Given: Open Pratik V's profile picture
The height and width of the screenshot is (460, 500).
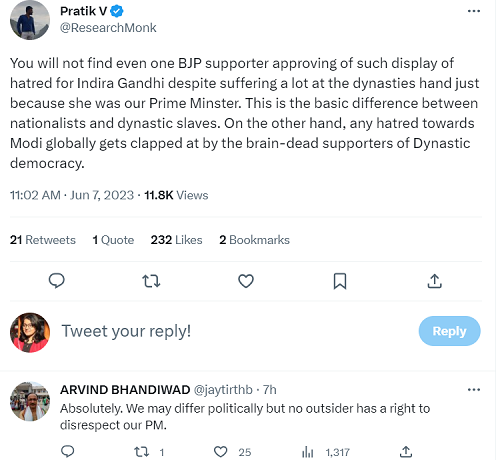Looking at the screenshot, I should tap(30, 20).
